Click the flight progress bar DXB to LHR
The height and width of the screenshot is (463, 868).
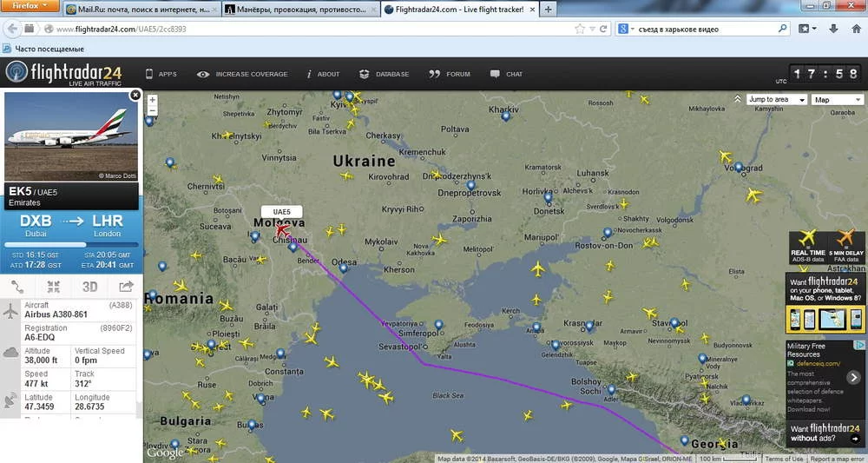71,244
